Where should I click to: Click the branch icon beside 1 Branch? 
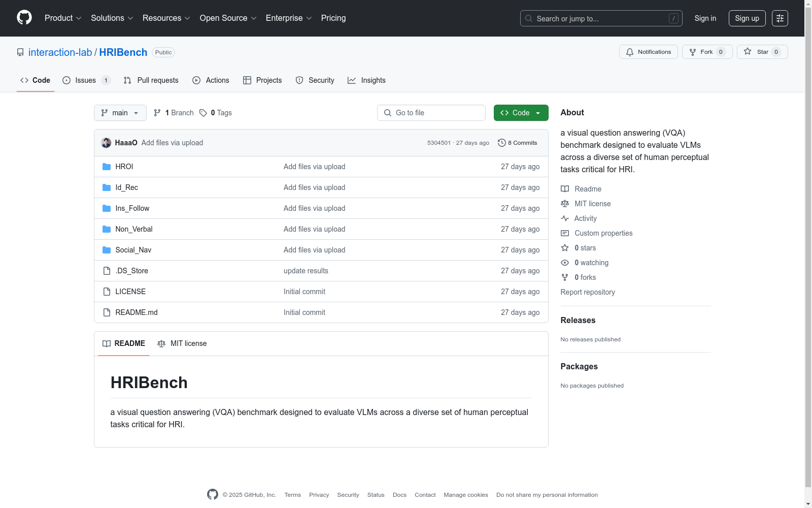click(x=157, y=113)
